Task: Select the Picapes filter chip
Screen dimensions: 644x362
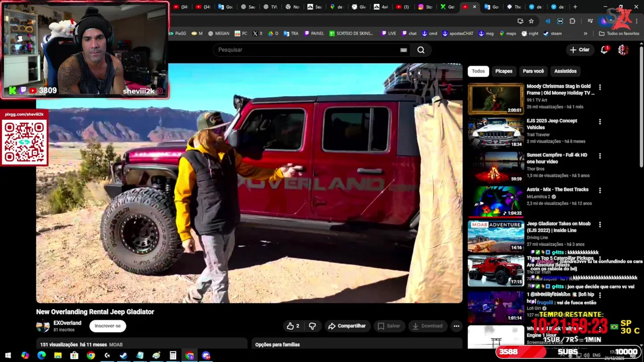Action: [x=504, y=71]
